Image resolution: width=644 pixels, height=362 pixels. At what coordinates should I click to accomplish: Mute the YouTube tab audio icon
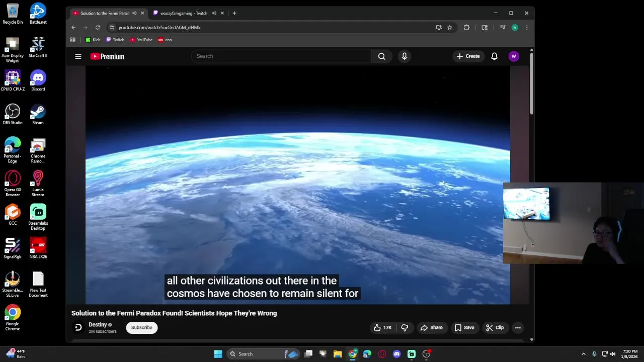[x=134, y=13]
